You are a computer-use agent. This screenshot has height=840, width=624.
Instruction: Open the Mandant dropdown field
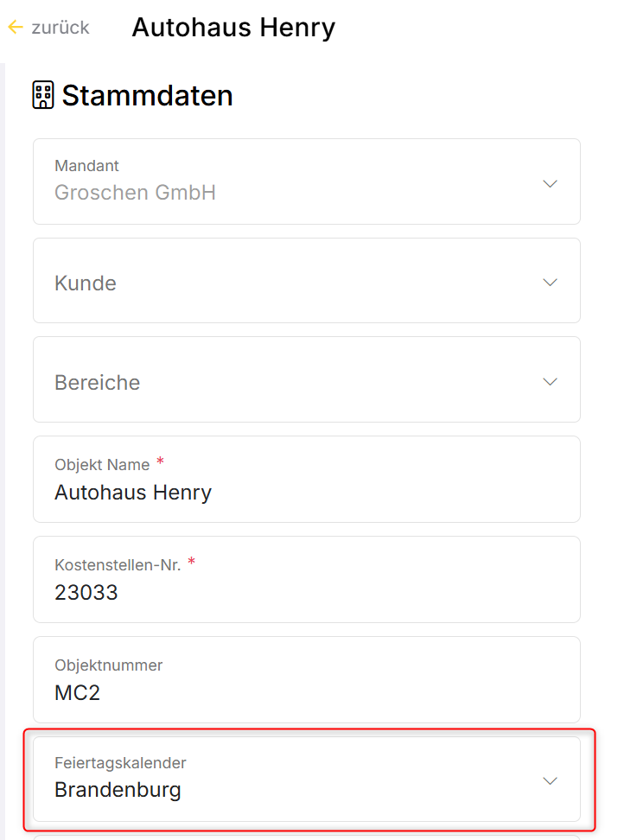coord(294,181)
